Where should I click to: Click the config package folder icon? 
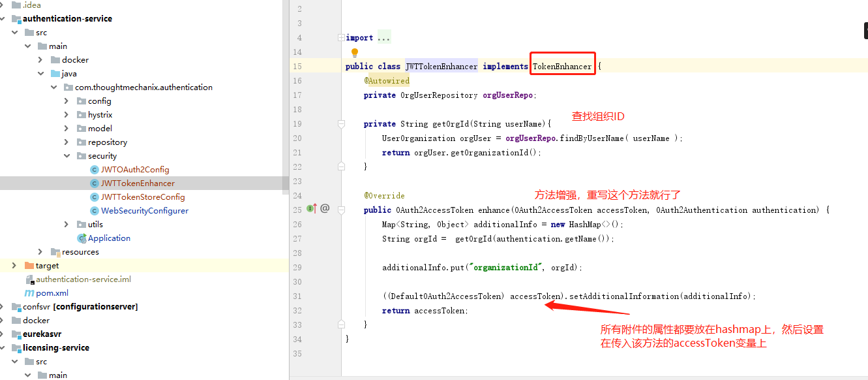pos(82,101)
